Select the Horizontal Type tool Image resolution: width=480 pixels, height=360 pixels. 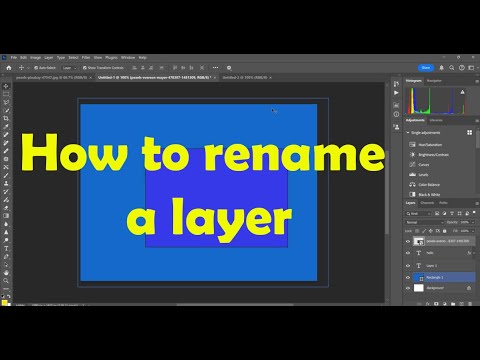pyautogui.click(x=6, y=248)
